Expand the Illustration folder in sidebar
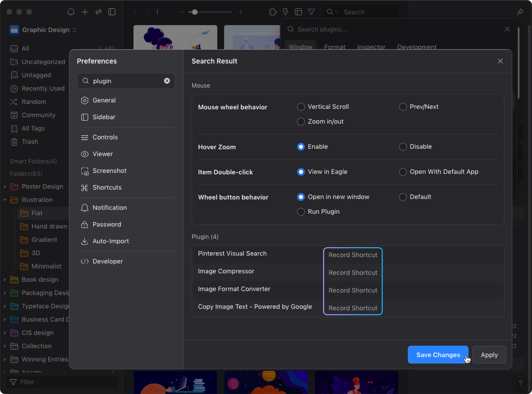This screenshot has height=394, width=532. coord(4,200)
